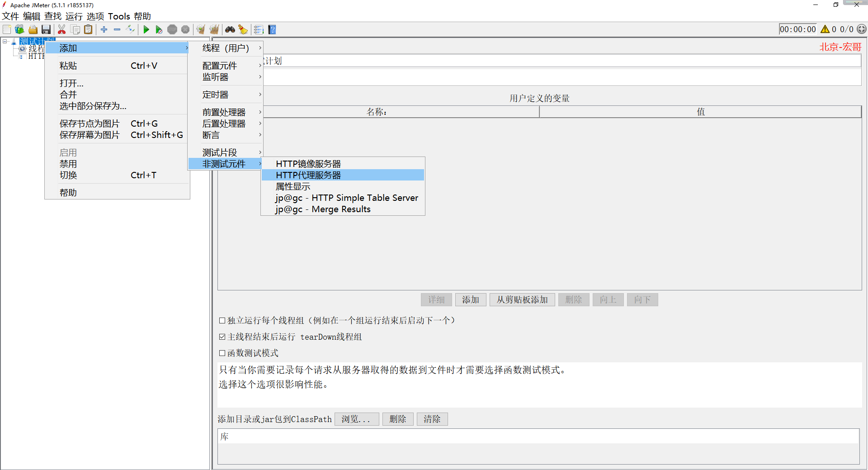The image size is (868, 470).
Task: Collapse all nodes with the minus icon
Action: pyautogui.click(x=117, y=29)
